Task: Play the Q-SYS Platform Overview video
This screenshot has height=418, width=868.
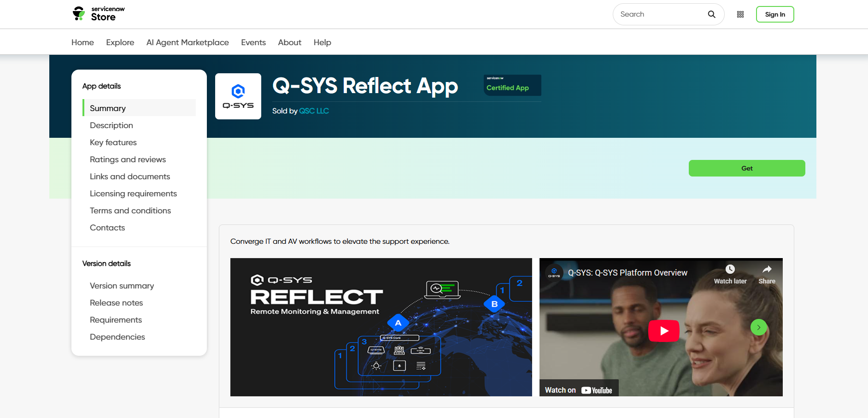Action: tap(663, 330)
